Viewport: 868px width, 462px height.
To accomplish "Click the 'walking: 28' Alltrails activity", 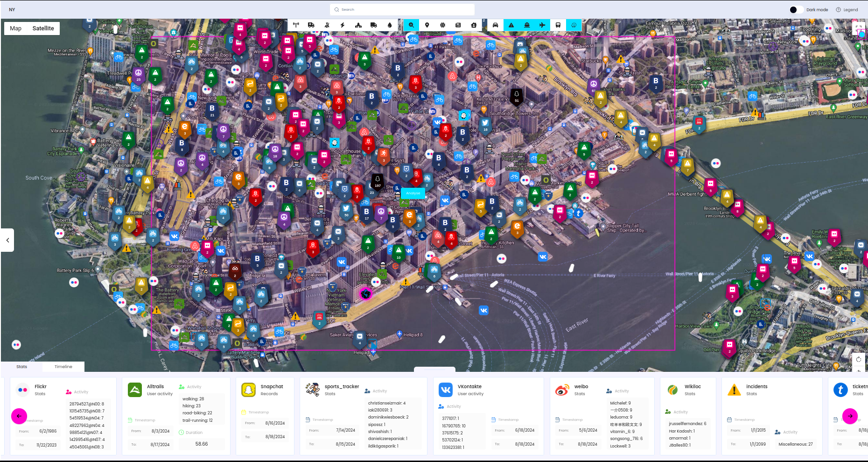I will coord(193,399).
